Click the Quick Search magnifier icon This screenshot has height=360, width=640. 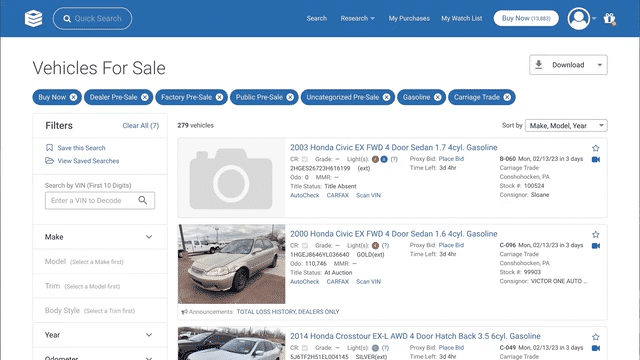(67, 19)
